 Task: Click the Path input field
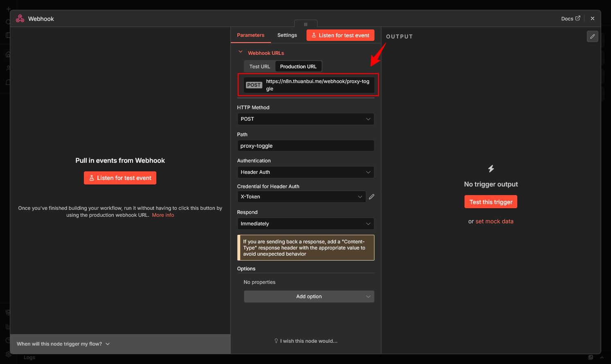click(x=306, y=146)
